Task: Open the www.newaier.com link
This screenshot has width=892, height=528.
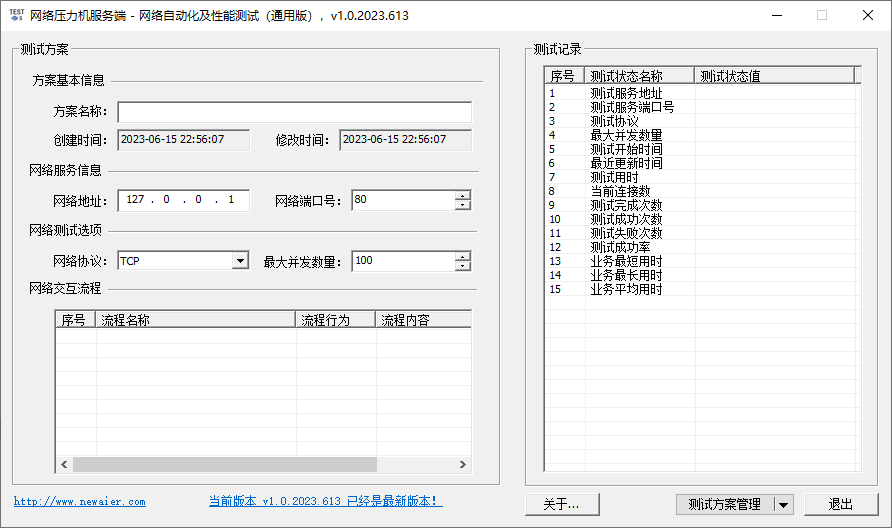Action: 79,502
